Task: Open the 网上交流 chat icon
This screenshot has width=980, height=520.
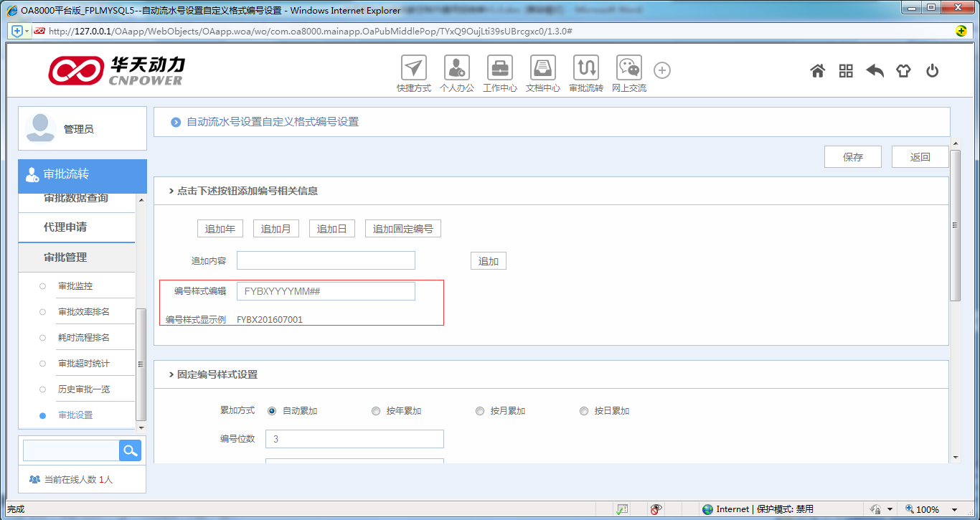Action: [629, 67]
